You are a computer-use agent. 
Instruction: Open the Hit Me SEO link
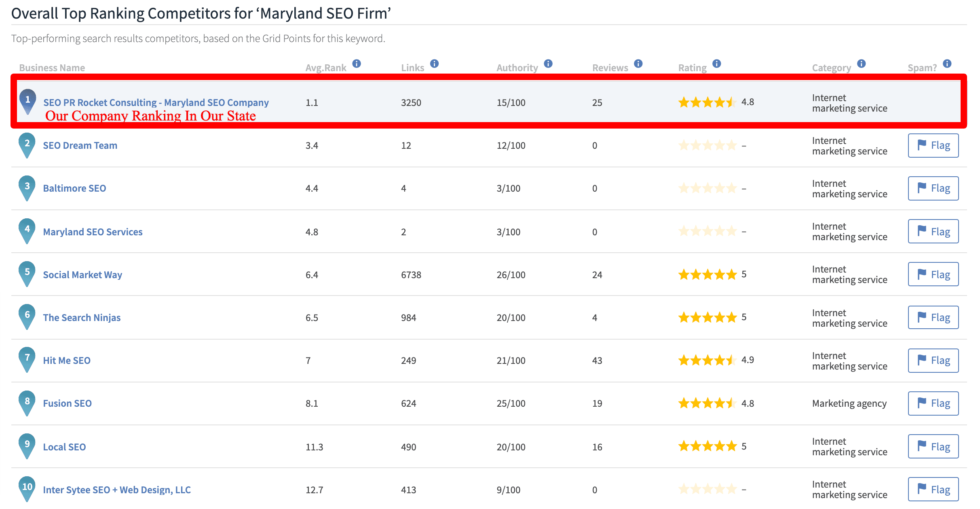[x=67, y=361]
